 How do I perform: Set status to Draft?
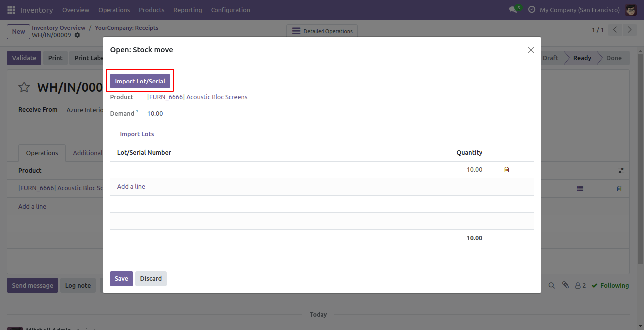click(551, 58)
